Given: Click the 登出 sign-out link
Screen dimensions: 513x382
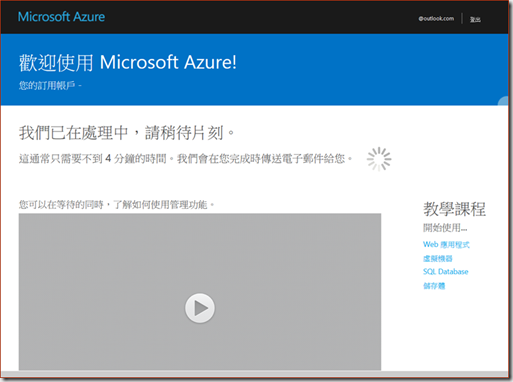Looking at the screenshot, I should point(475,20).
